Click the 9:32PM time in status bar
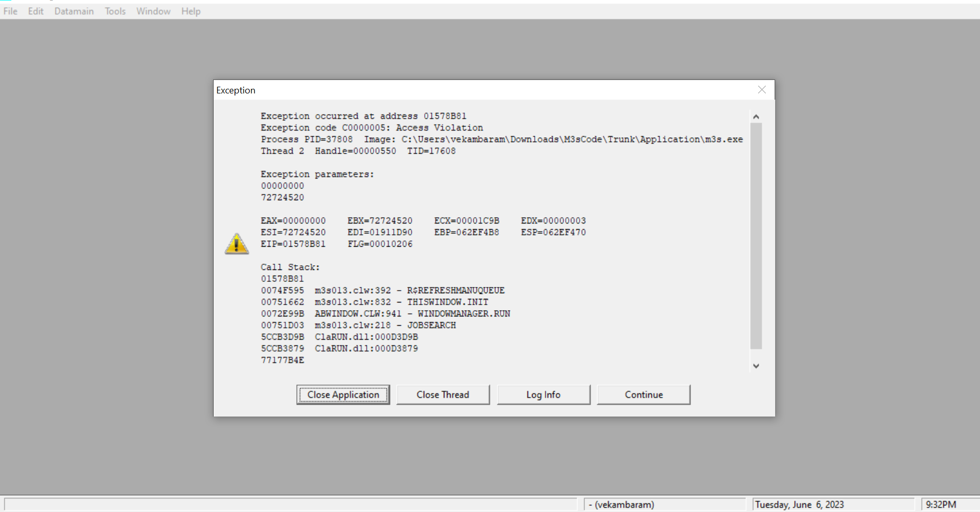This screenshot has width=980, height=512. pyautogui.click(x=941, y=504)
